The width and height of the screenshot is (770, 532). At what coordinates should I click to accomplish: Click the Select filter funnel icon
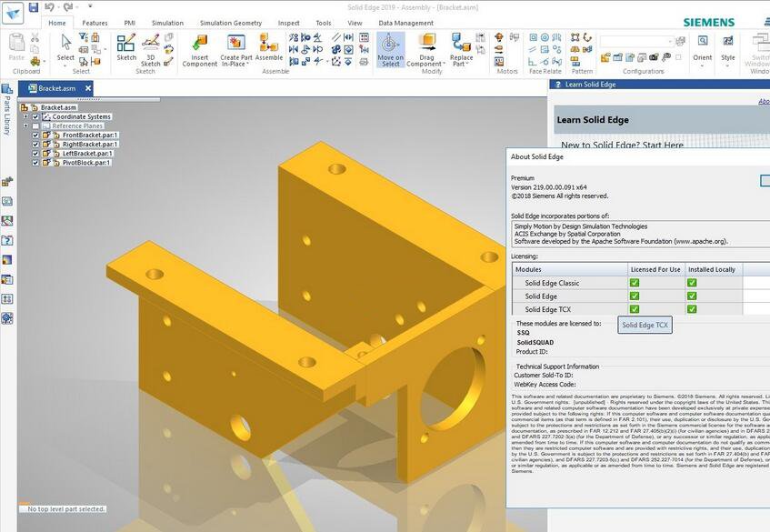[x=84, y=37]
